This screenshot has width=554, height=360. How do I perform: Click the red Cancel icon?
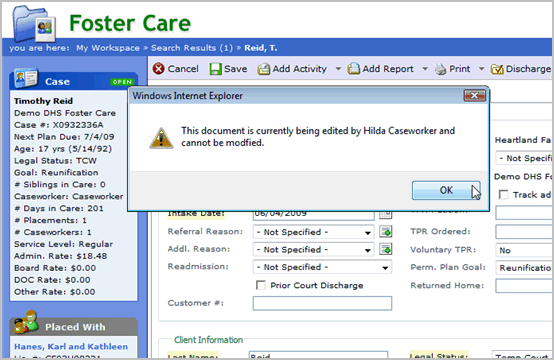[159, 69]
